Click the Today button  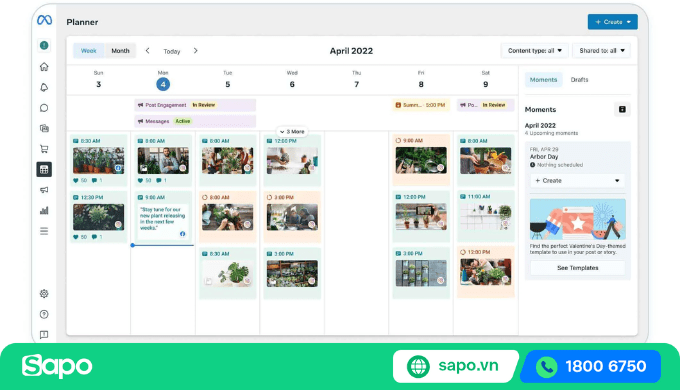point(172,51)
